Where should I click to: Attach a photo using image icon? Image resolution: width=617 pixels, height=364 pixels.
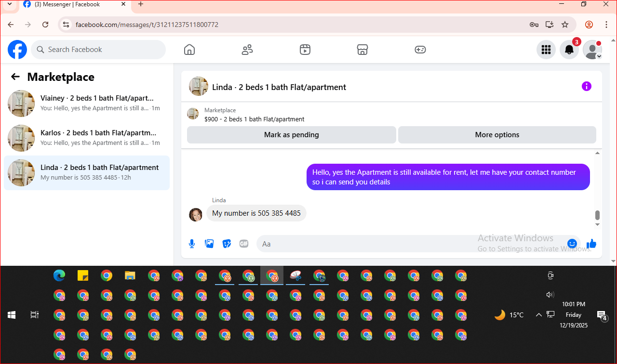pos(209,244)
